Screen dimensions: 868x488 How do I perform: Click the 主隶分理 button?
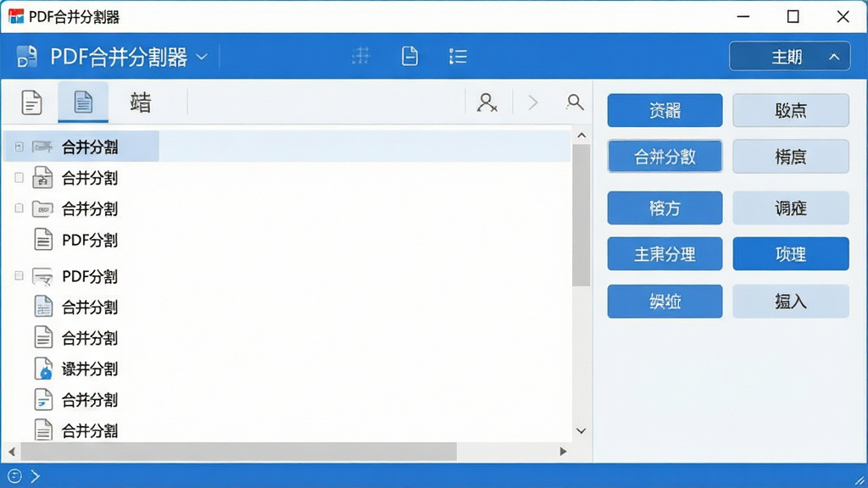(x=665, y=253)
